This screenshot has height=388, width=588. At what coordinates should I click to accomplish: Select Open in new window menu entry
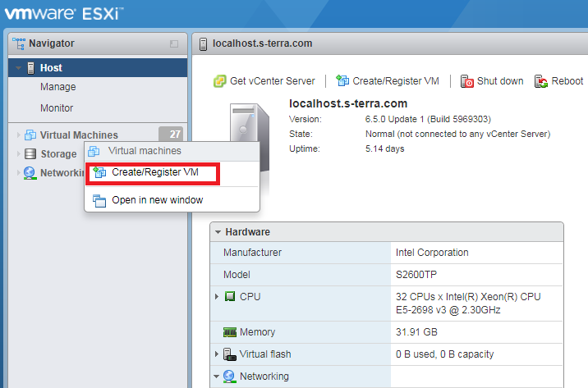pyautogui.click(x=157, y=200)
